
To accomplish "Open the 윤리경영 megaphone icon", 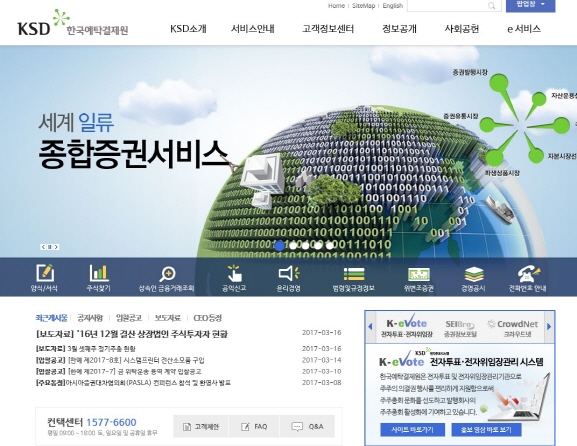I will [x=289, y=274].
